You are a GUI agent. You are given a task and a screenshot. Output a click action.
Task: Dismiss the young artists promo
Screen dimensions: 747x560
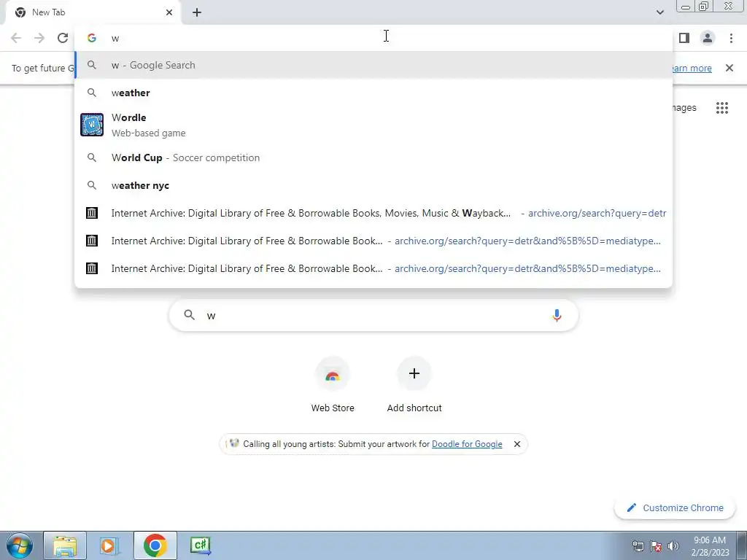click(x=517, y=444)
